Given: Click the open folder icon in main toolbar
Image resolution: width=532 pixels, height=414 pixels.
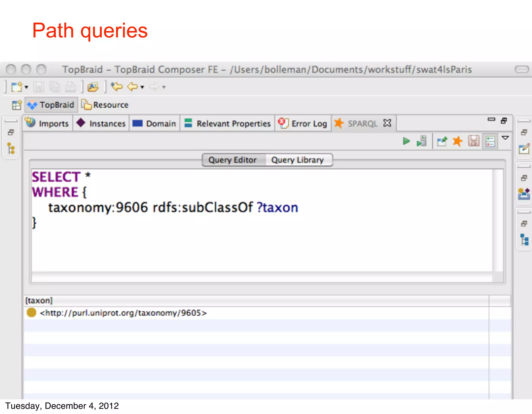Looking at the screenshot, I should pos(93,87).
